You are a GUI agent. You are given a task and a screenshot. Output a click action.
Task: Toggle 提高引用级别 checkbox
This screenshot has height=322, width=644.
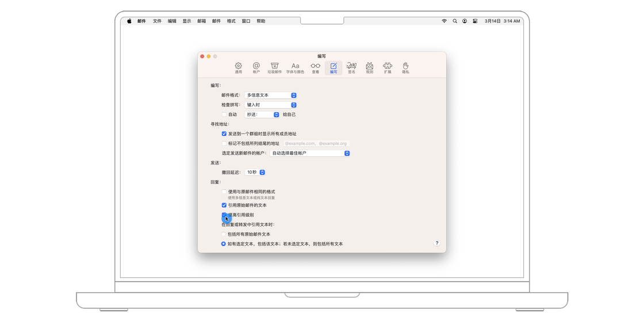[x=224, y=215]
